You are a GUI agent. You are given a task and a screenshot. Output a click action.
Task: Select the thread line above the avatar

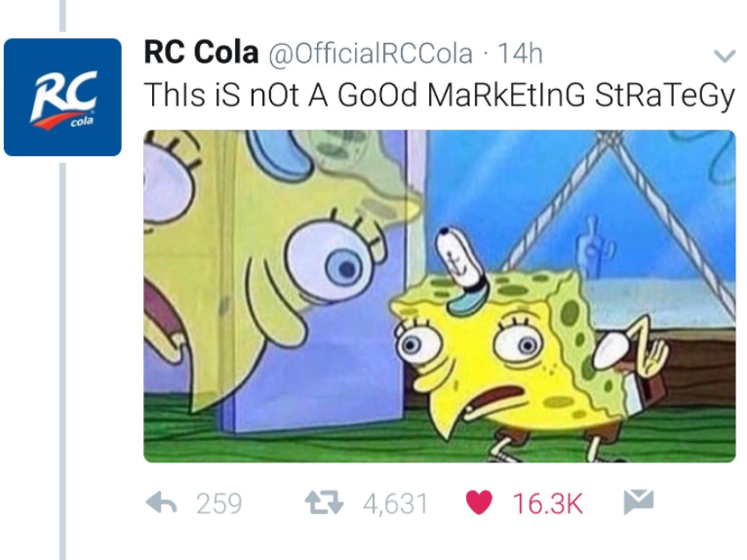(62, 17)
